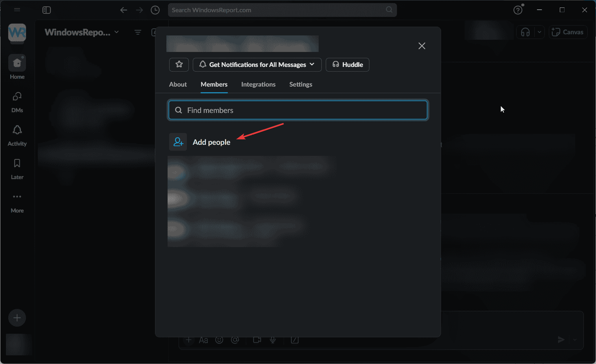Screen dimensions: 596x364
Task: Open the emoji picker in the message composer
Action: [219, 340]
